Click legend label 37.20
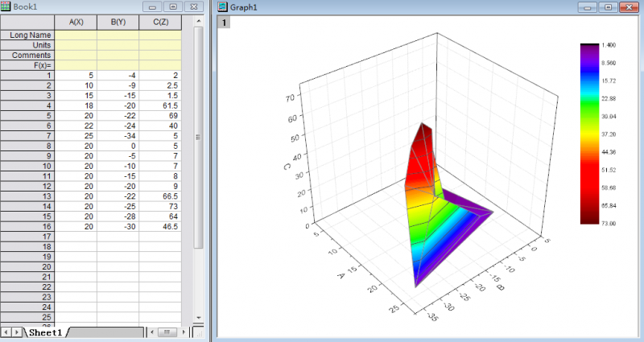 (x=609, y=134)
